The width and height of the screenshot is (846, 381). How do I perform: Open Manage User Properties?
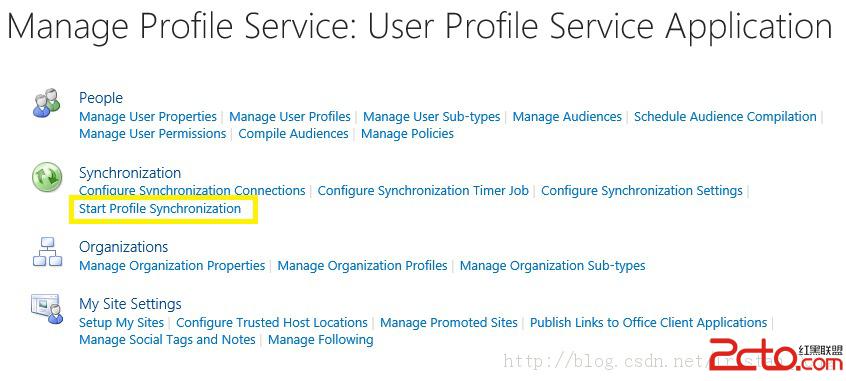(x=148, y=117)
